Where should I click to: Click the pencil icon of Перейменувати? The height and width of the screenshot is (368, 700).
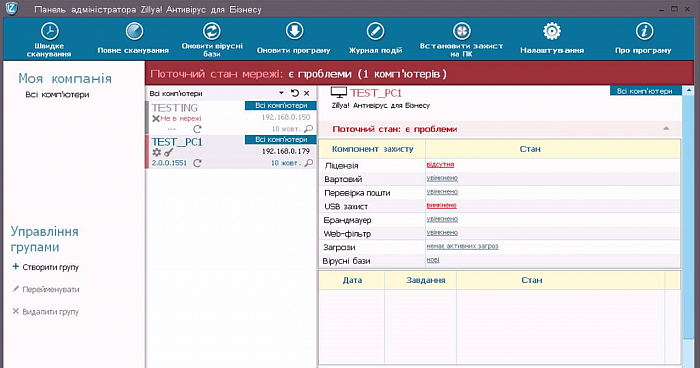pyautogui.click(x=16, y=289)
